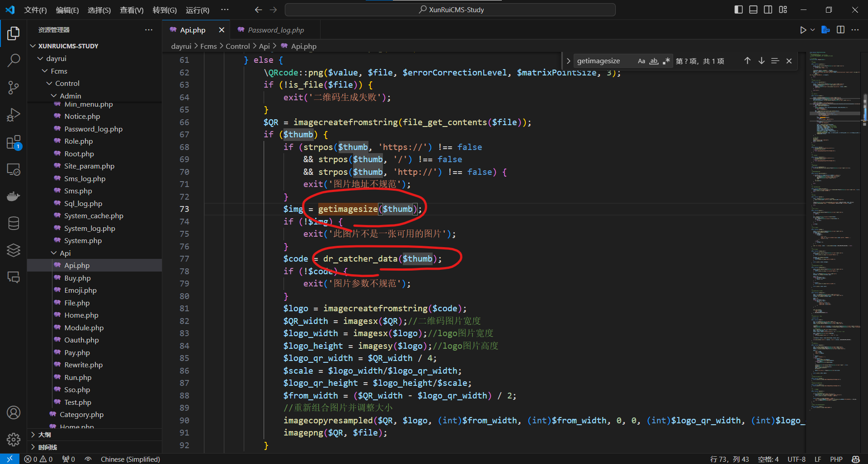
Task: Toggle bottom panel layout
Action: (753, 9)
